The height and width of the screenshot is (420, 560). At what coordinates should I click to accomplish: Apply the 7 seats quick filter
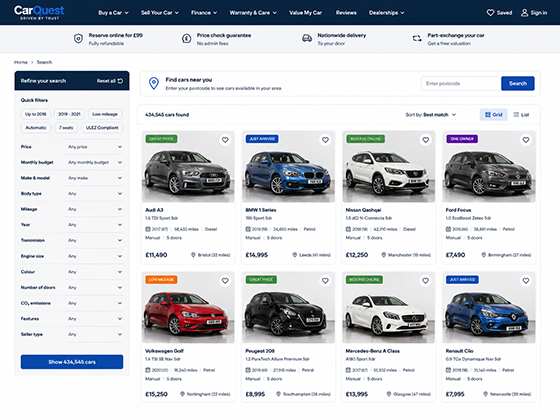(x=66, y=128)
